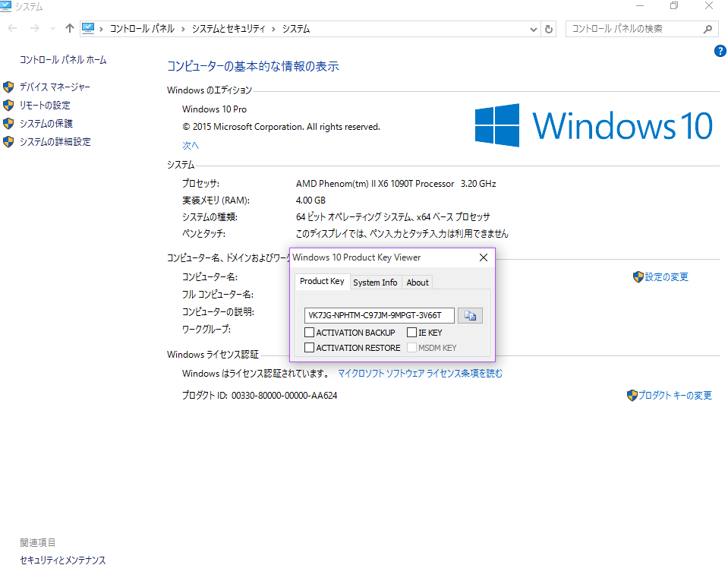728x581 pixels.
Task: Click the 4.00 GB memory value
Action: point(310,201)
